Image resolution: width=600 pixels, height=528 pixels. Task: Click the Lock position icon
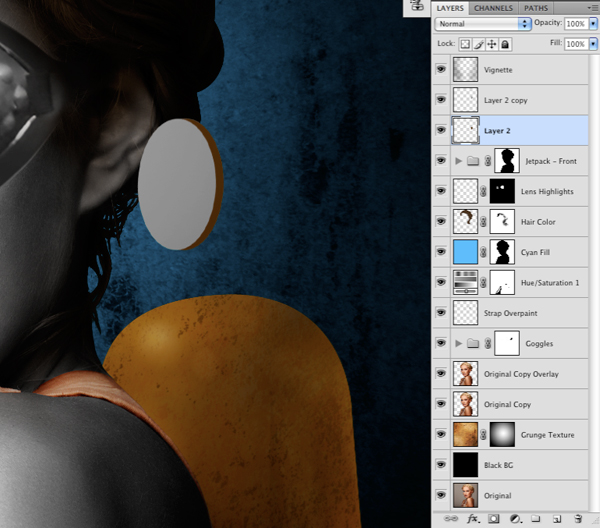492,44
